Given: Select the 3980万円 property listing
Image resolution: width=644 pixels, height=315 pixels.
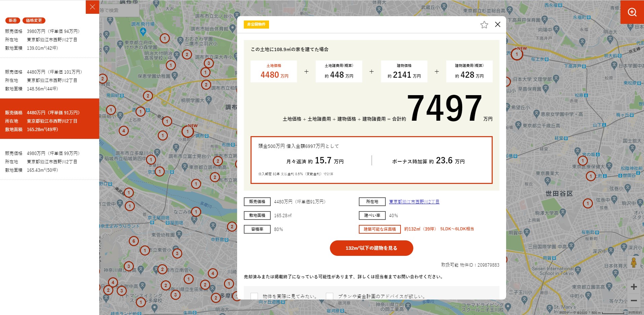Looking at the screenshot, I should (x=49, y=40).
